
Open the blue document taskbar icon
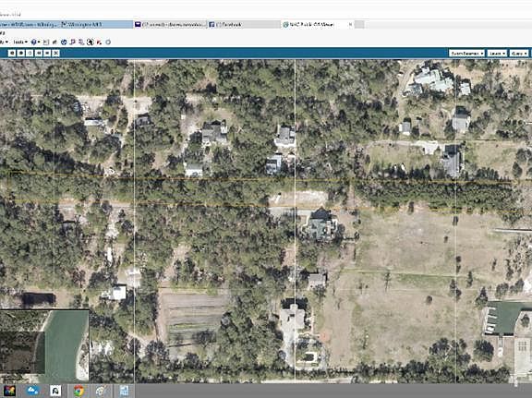(124, 391)
